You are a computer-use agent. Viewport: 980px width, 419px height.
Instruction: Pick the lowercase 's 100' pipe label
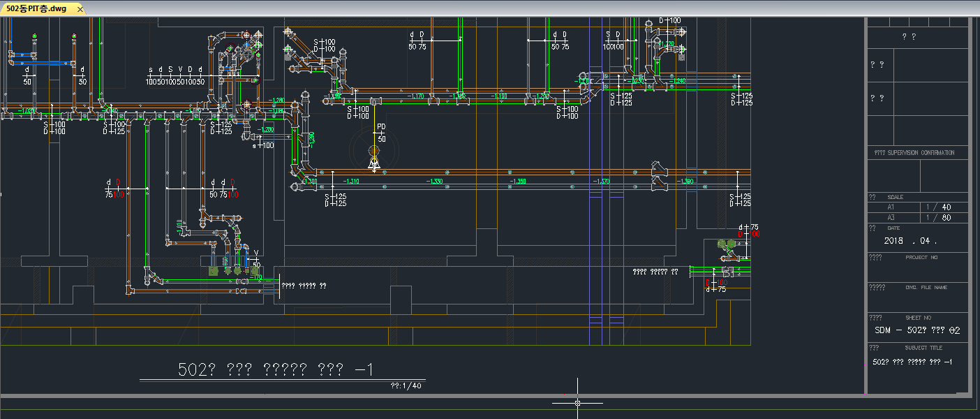[x=263, y=145]
